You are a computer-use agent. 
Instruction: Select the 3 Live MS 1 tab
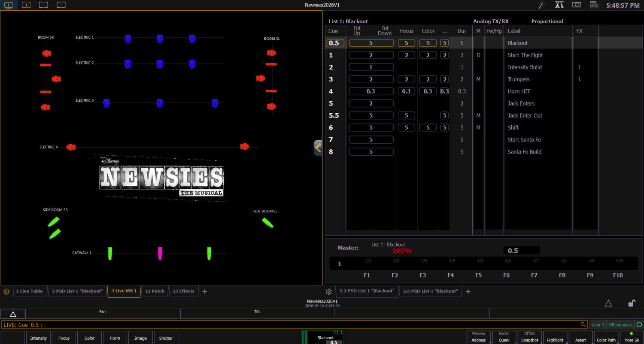[124, 291]
